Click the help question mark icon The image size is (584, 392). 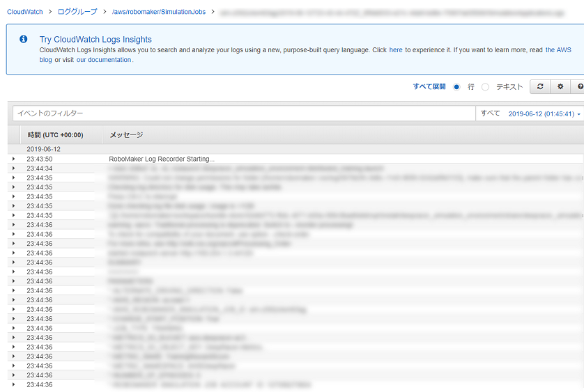point(580,87)
